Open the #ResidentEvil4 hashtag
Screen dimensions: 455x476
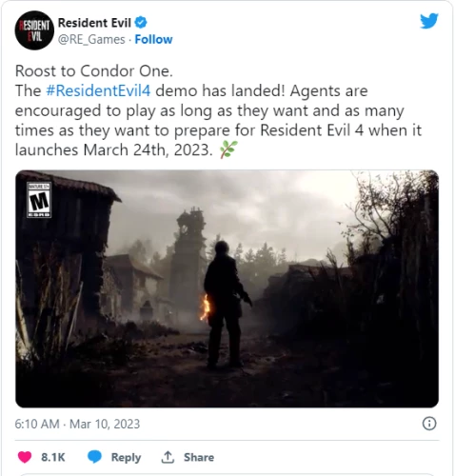[98, 90]
